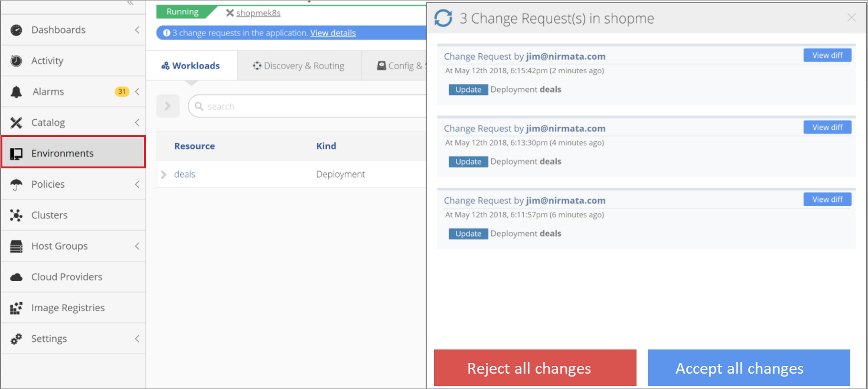The width and height of the screenshot is (868, 389).
Task: Click the 31 alarms count badge
Action: coord(122,91)
